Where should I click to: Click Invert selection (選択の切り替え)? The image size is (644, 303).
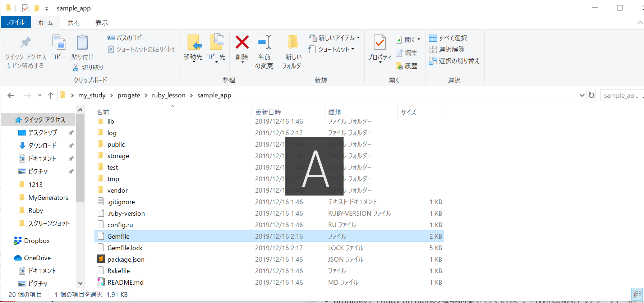454,61
